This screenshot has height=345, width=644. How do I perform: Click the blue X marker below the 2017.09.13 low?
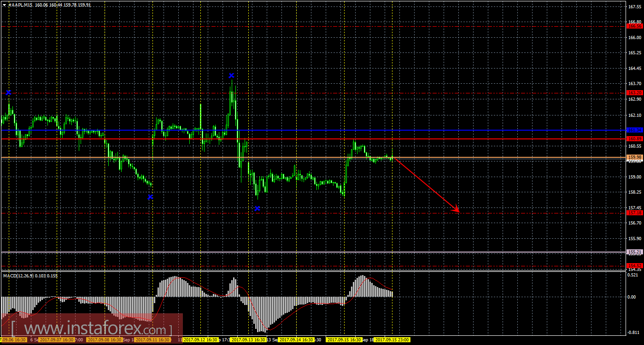pyautogui.click(x=257, y=208)
